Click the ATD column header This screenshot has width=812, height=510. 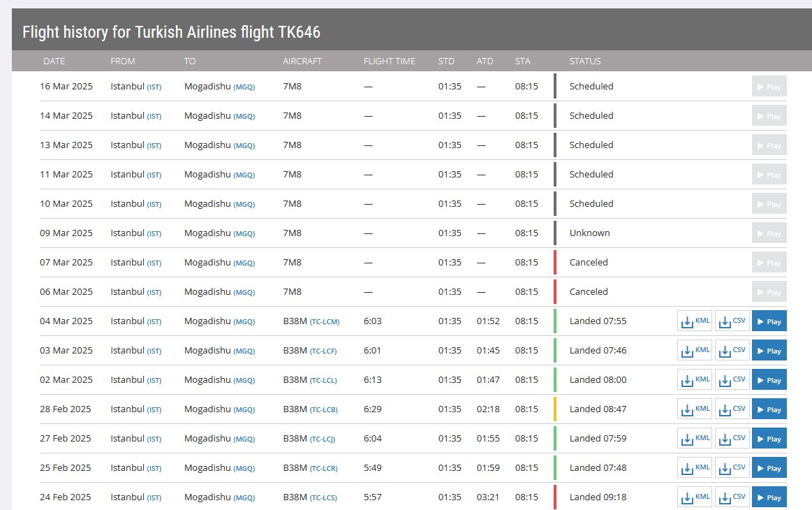click(485, 61)
